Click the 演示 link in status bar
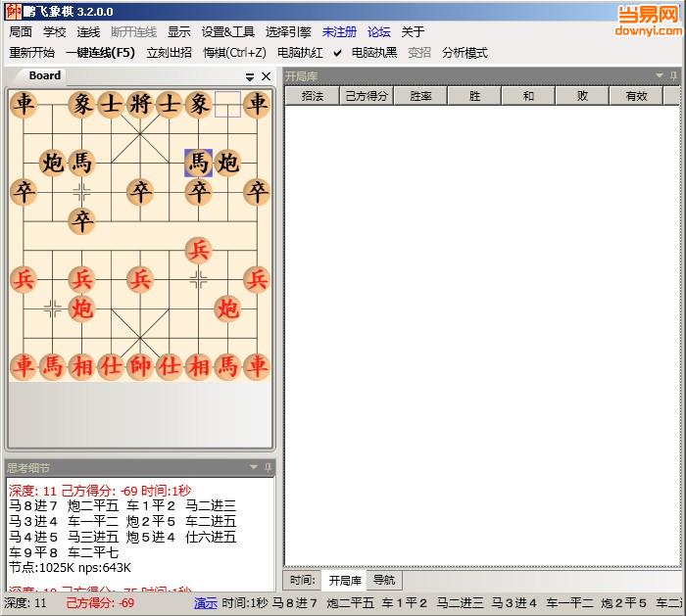Viewport: 686px width, 616px height. [206, 603]
